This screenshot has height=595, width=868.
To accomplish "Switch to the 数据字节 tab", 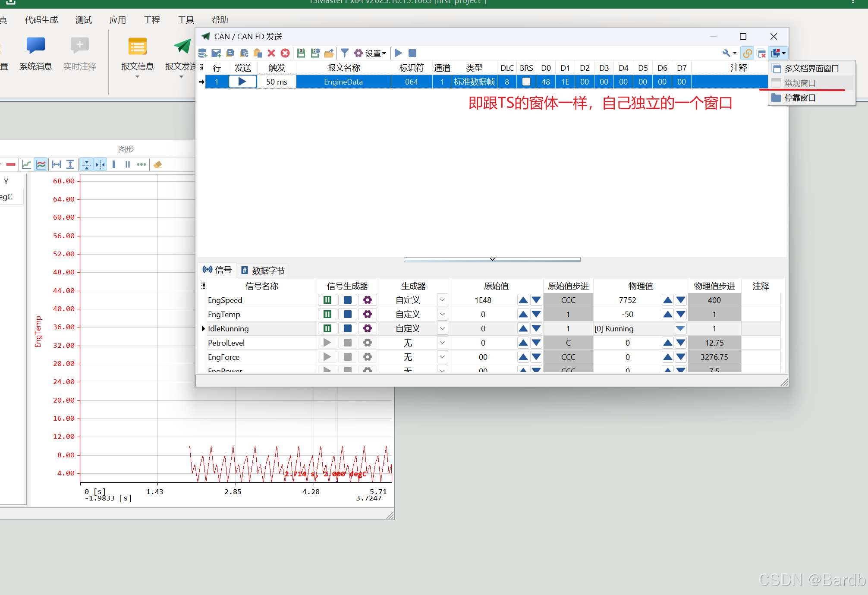I will pyautogui.click(x=263, y=271).
